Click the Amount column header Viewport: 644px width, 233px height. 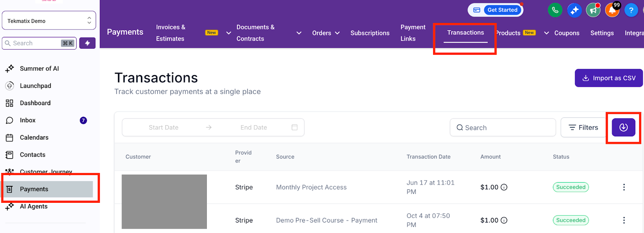(491, 157)
